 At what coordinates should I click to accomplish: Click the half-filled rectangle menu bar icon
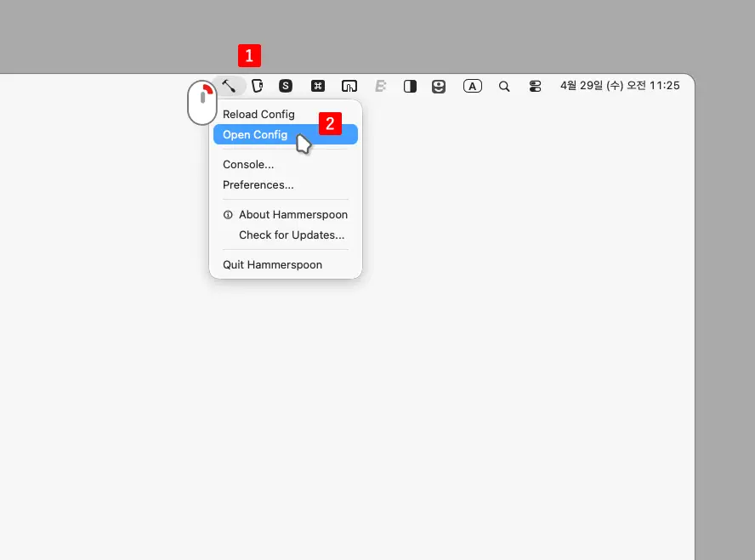point(410,86)
